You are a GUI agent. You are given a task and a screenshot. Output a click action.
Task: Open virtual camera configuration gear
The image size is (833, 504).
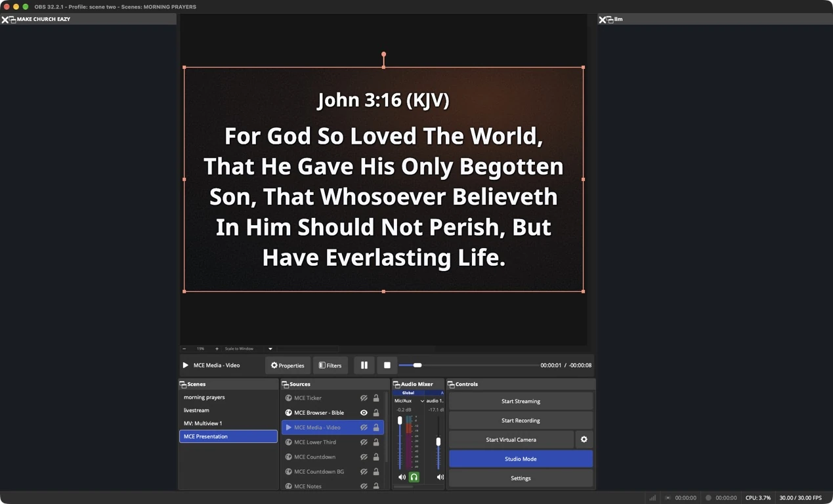click(x=584, y=440)
